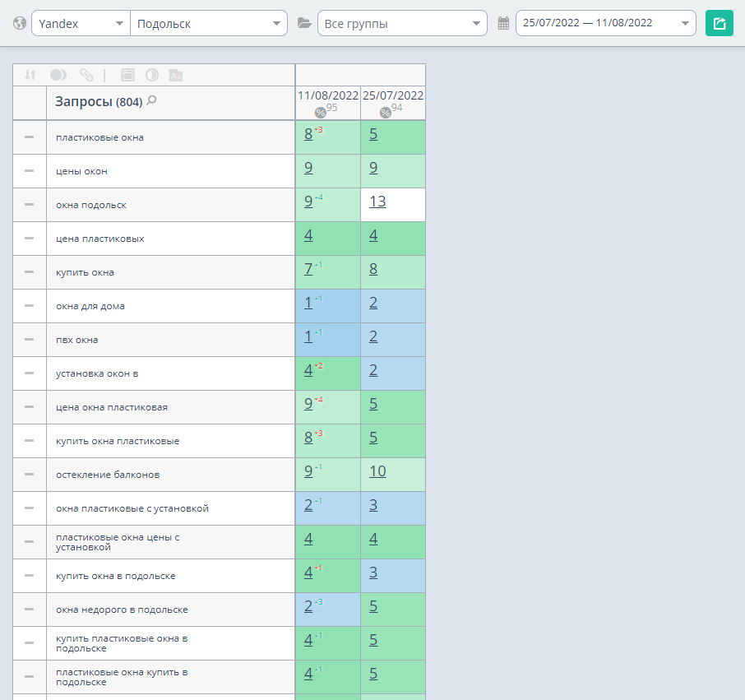Click the window layout icon in table toolbar
The width and height of the screenshot is (745, 700).
127,75
